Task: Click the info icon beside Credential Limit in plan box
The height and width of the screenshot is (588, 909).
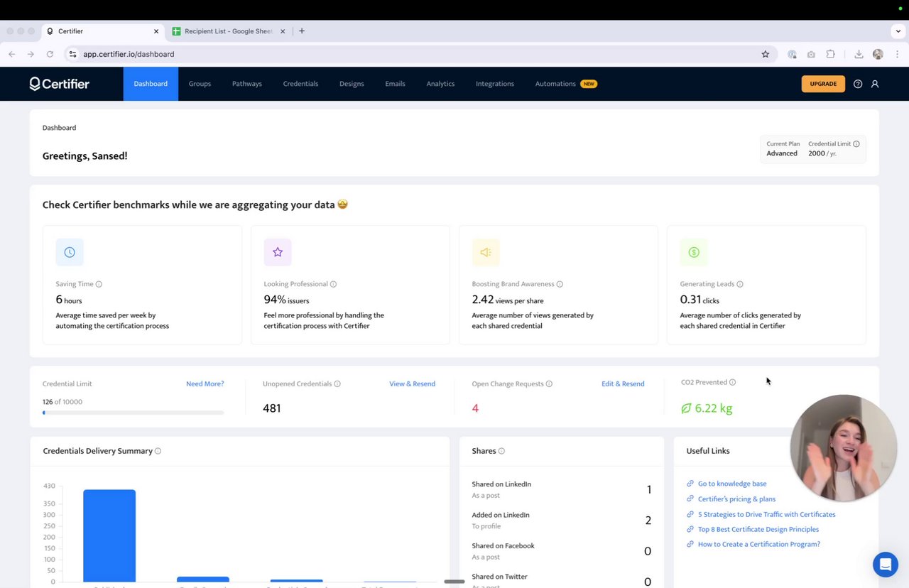Action: [856, 144]
